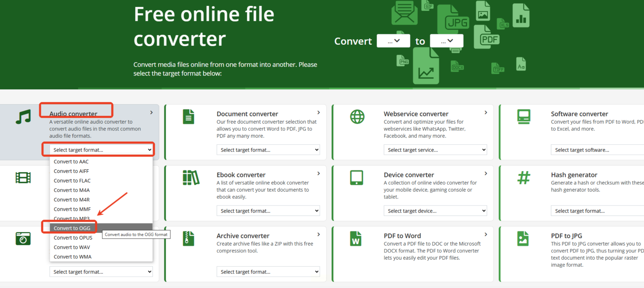Pick Convert to WAV in dropdown list

click(x=72, y=247)
